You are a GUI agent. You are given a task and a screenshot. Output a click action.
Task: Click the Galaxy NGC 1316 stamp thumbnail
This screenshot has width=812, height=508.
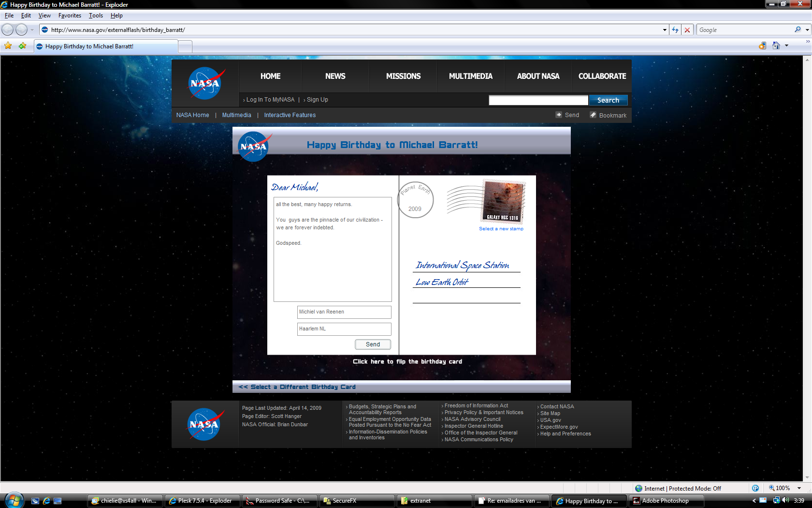(x=503, y=201)
